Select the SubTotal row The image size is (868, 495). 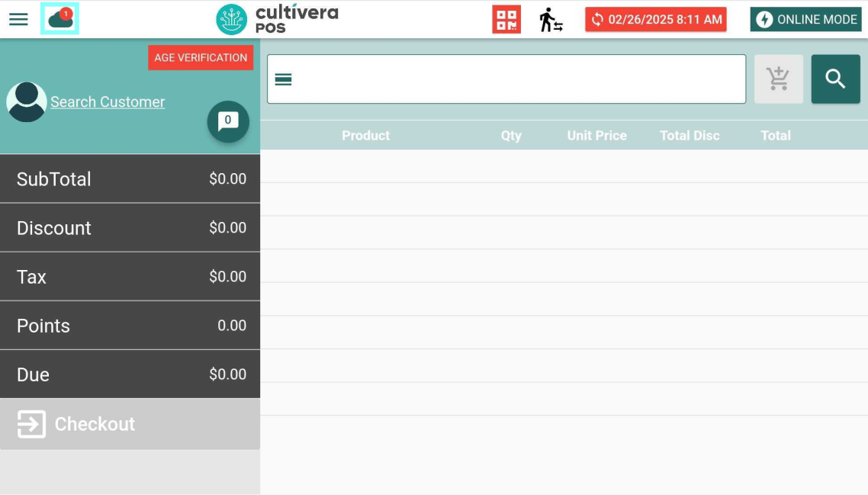pos(130,178)
